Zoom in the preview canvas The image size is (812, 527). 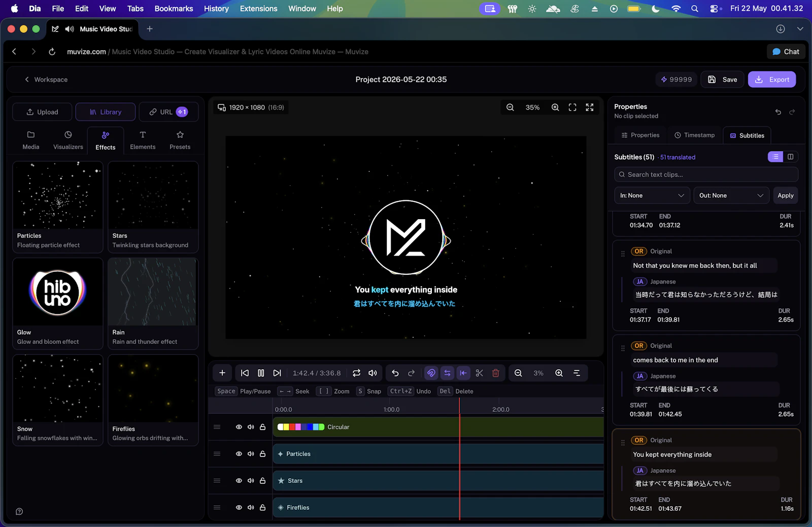(555, 108)
